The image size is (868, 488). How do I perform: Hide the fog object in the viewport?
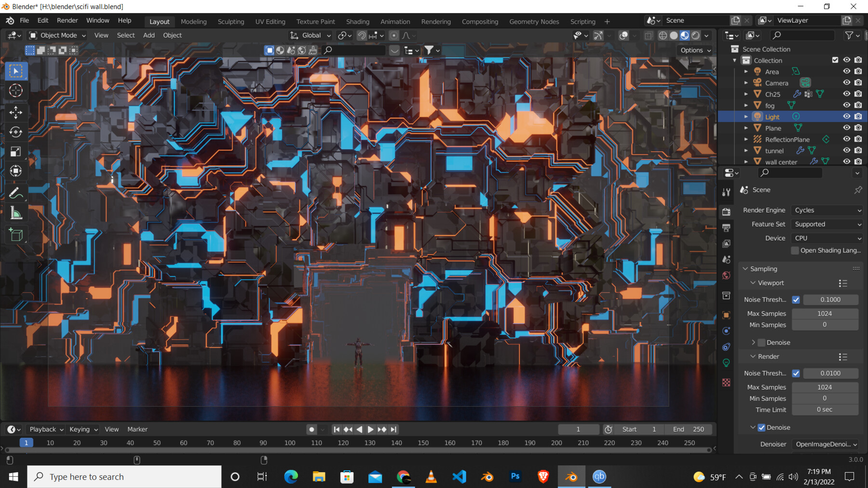[846, 105]
